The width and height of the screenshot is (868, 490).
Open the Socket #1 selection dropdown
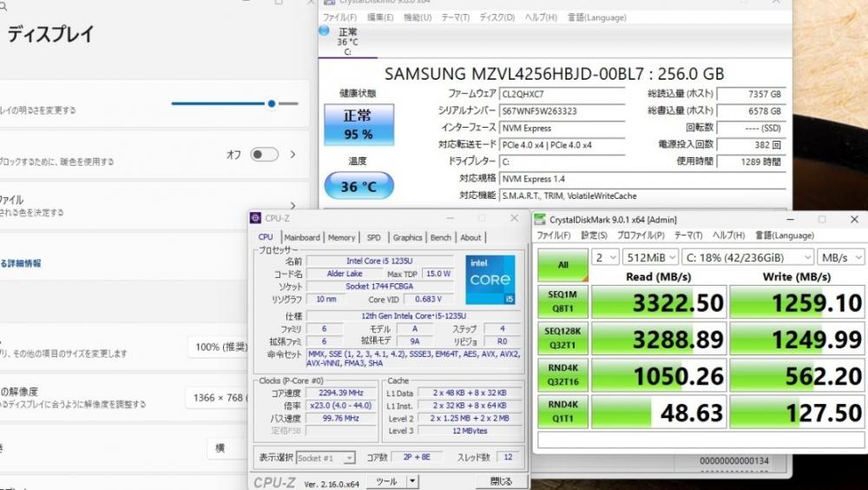click(325, 458)
